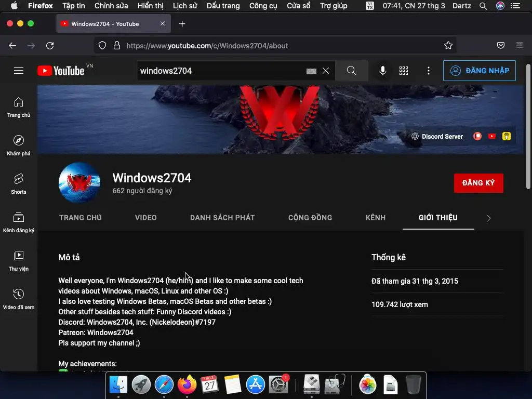Open Thư viện in the sidebar
The height and width of the screenshot is (399, 532).
[x=19, y=261]
